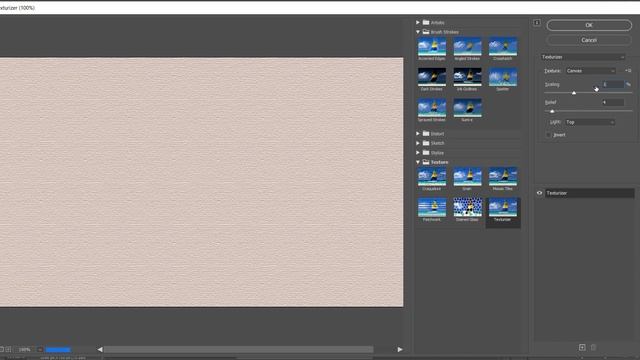Image resolution: width=640 pixels, height=360 pixels.
Task: Click the preview scroll left arrow
Action: (100, 349)
